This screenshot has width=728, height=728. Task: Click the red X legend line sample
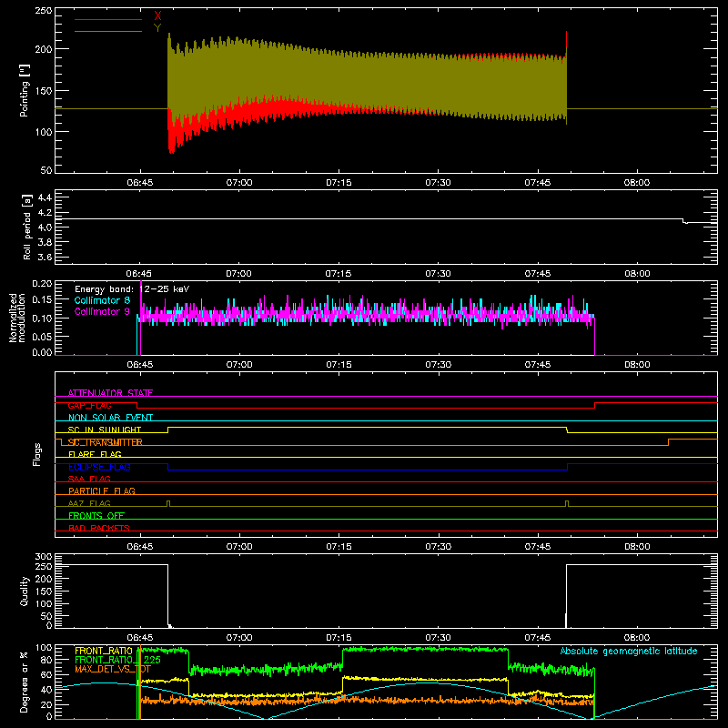(x=108, y=19)
